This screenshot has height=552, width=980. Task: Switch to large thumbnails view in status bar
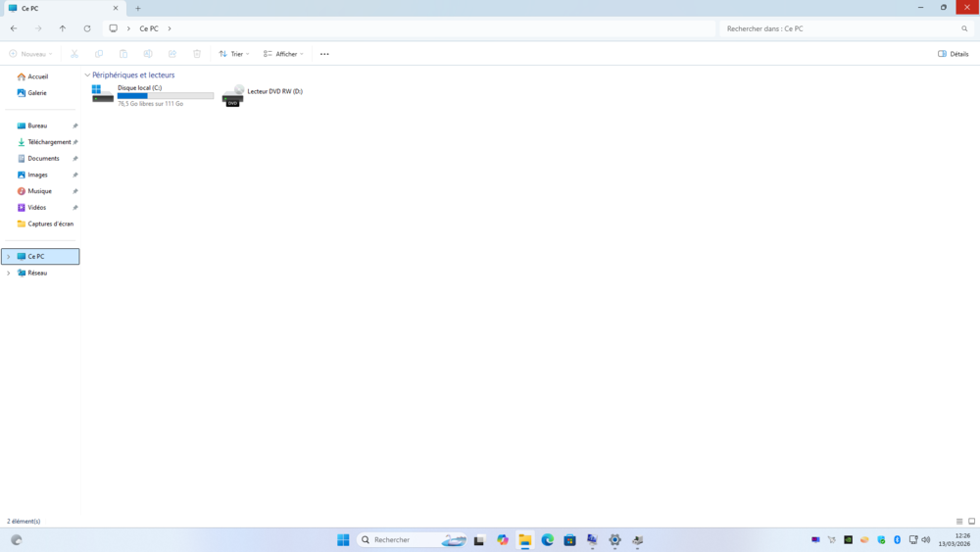point(971,522)
